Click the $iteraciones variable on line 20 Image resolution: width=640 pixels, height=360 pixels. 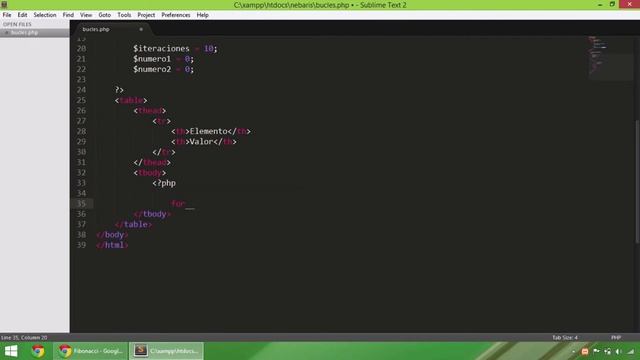[x=161, y=49]
